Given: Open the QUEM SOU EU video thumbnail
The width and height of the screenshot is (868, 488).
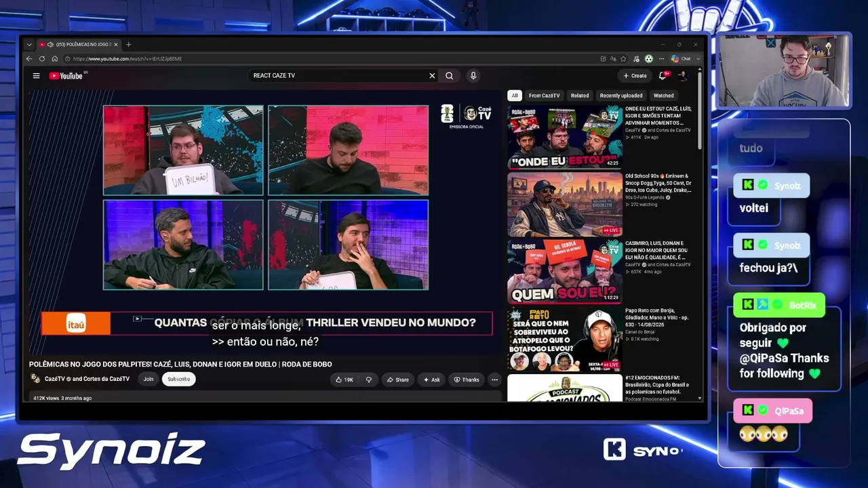Looking at the screenshot, I should click(565, 271).
